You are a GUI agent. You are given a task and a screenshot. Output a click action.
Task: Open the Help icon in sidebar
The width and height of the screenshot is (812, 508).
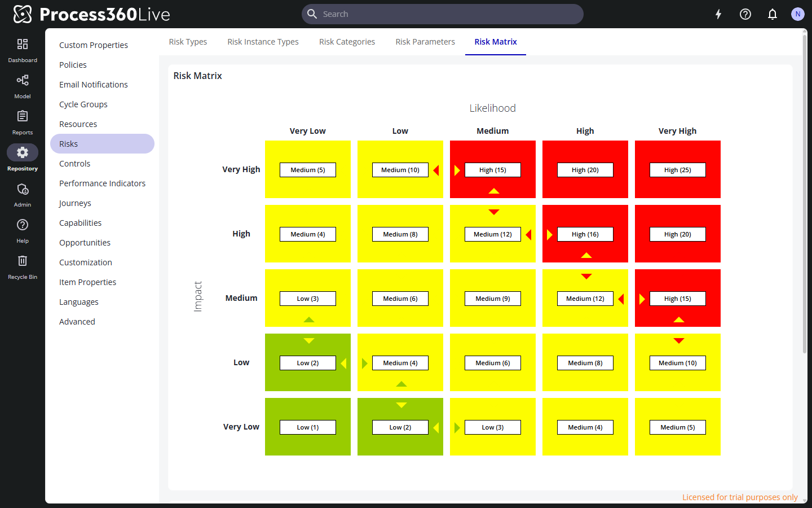23,225
